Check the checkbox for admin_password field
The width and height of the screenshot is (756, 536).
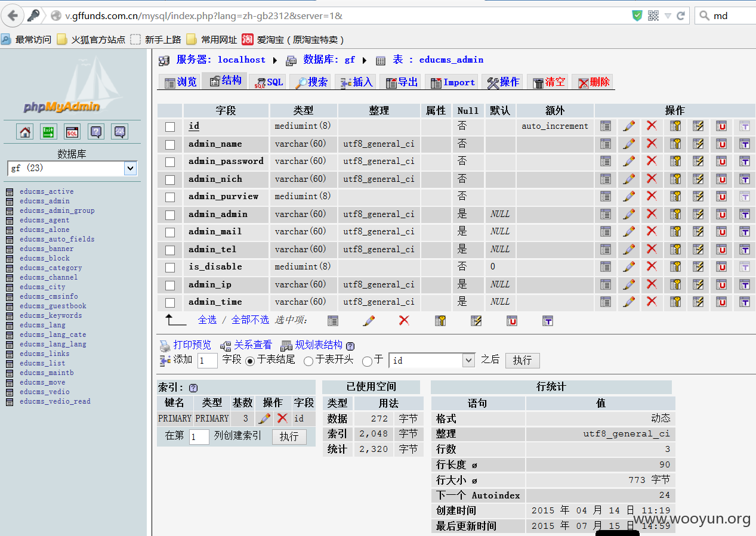170,162
